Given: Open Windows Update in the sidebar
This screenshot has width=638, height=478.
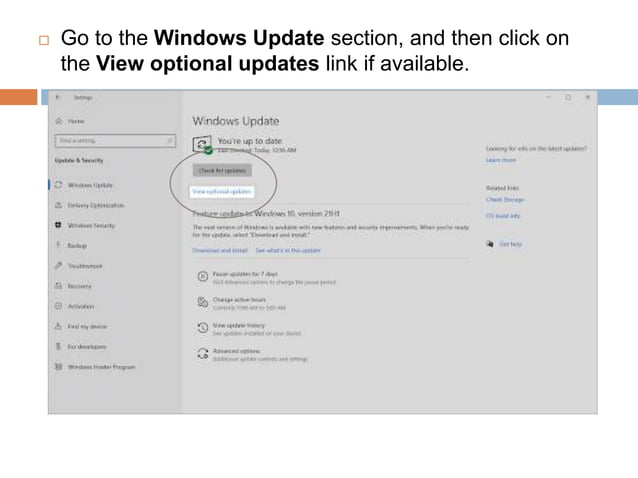Looking at the screenshot, I should (90, 185).
